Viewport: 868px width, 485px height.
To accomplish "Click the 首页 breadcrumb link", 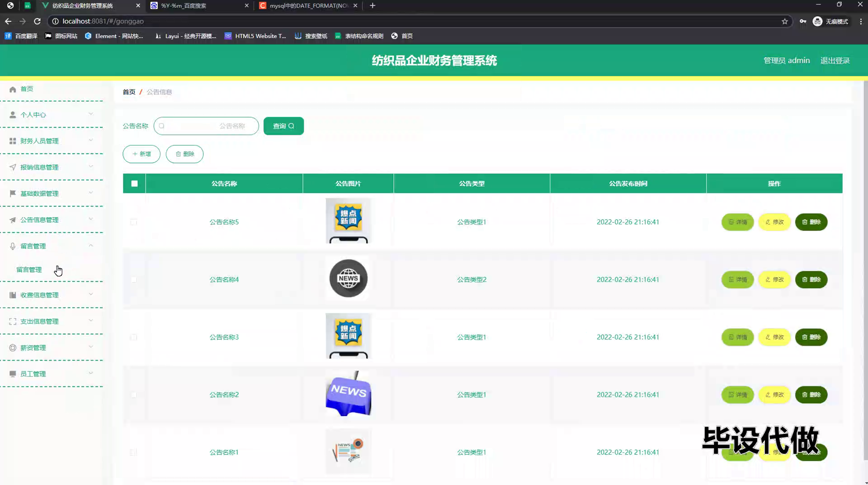I will [x=129, y=92].
